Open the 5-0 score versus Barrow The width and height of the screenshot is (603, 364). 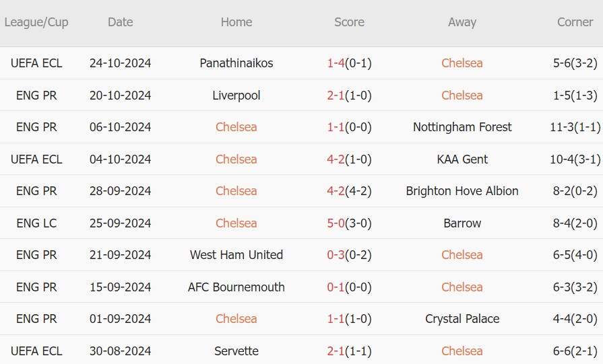pos(336,223)
